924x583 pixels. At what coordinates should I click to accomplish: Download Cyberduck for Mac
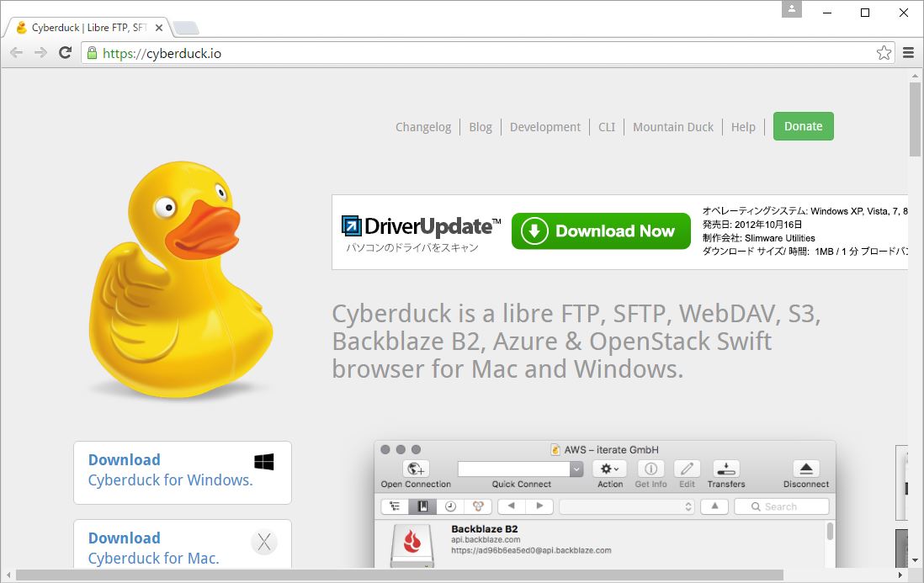click(183, 544)
